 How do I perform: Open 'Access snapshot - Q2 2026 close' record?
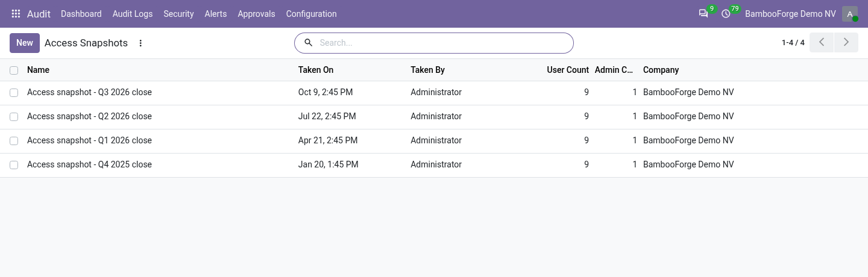click(x=89, y=116)
